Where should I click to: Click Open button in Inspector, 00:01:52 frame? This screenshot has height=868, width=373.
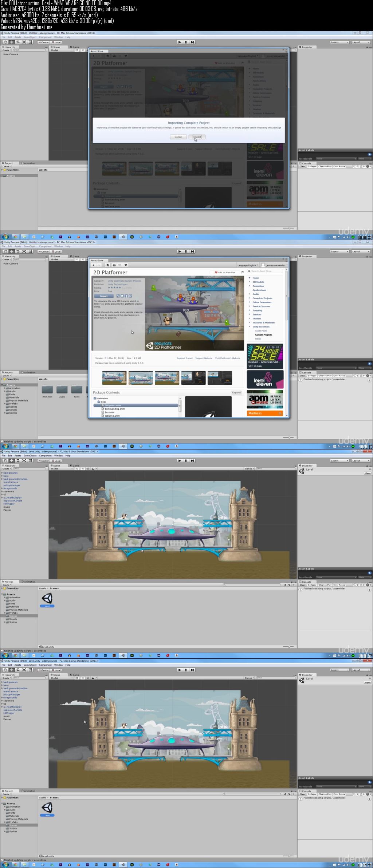click(x=368, y=473)
